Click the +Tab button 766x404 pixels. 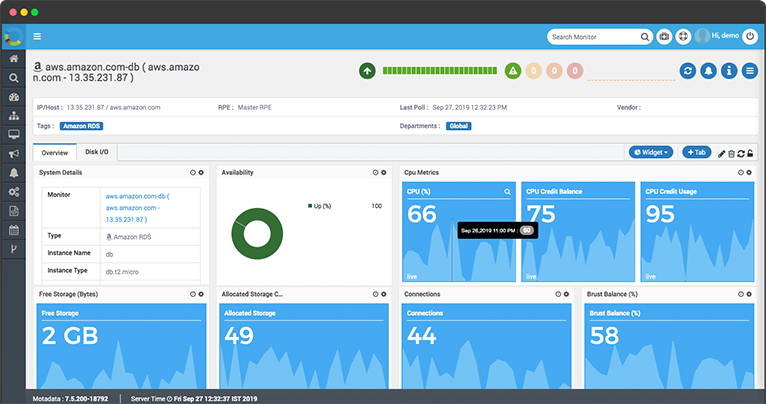pyautogui.click(x=697, y=152)
